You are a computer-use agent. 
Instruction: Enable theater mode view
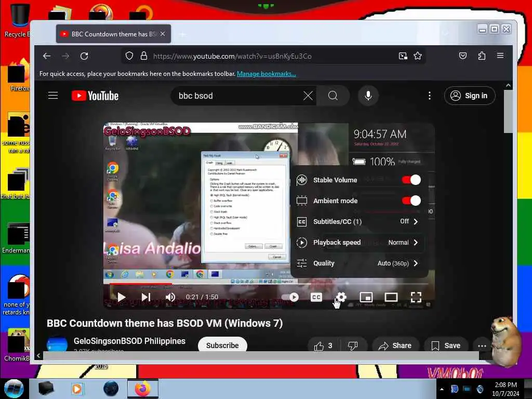tap(391, 297)
